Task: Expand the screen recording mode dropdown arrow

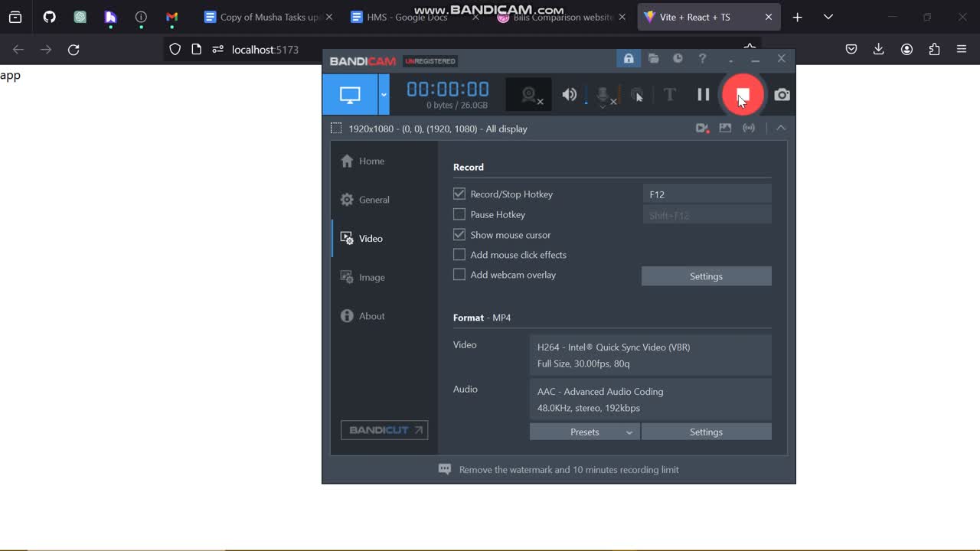Action: tap(384, 95)
